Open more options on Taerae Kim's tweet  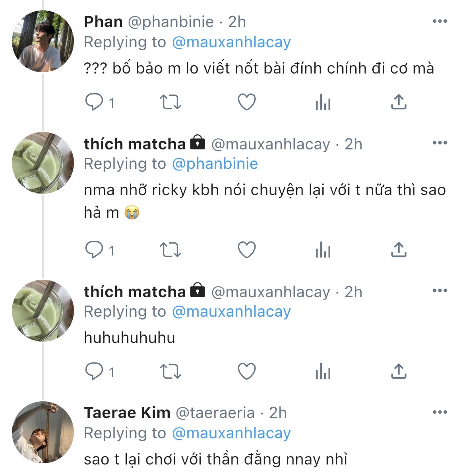(440, 412)
